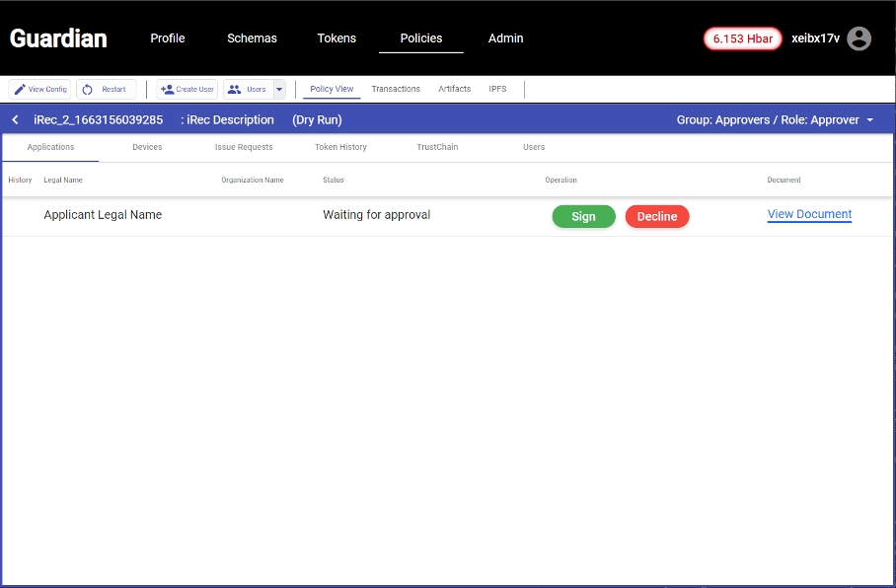Click the Create User person-plus icon
The image size is (896, 588).
point(167,90)
